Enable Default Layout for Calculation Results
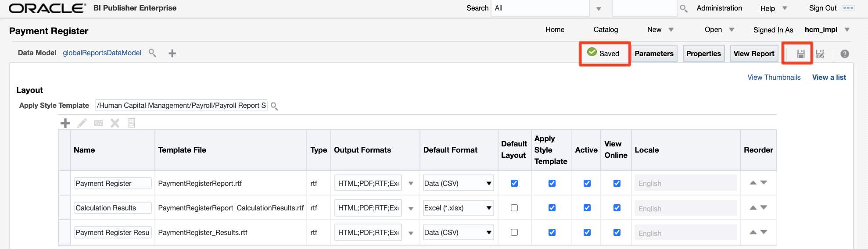This screenshot has height=249, width=868. tap(514, 208)
